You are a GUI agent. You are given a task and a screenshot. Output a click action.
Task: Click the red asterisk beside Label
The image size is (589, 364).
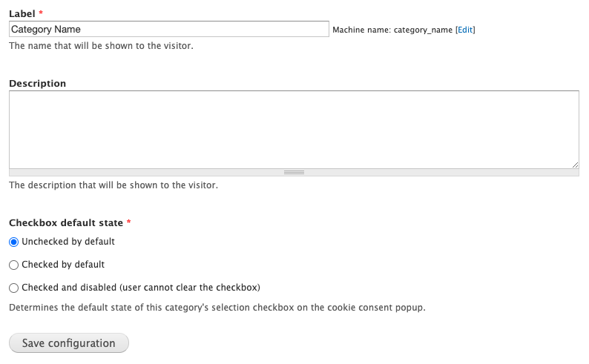click(x=41, y=13)
